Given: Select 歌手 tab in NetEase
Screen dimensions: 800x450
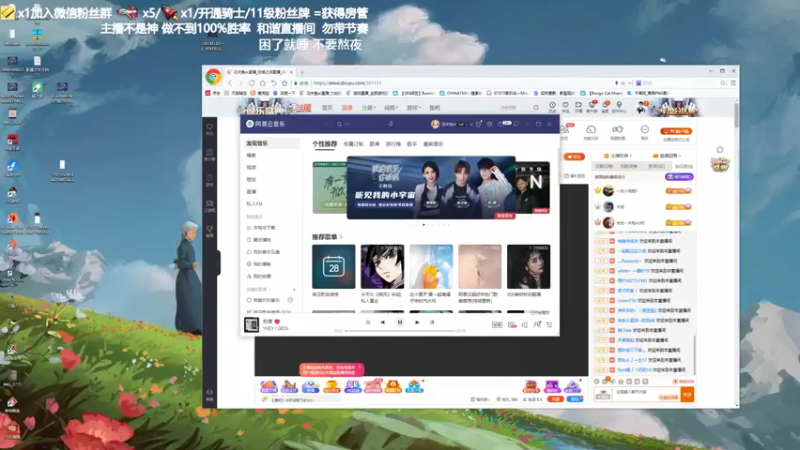Looking at the screenshot, I should [x=412, y=144].
